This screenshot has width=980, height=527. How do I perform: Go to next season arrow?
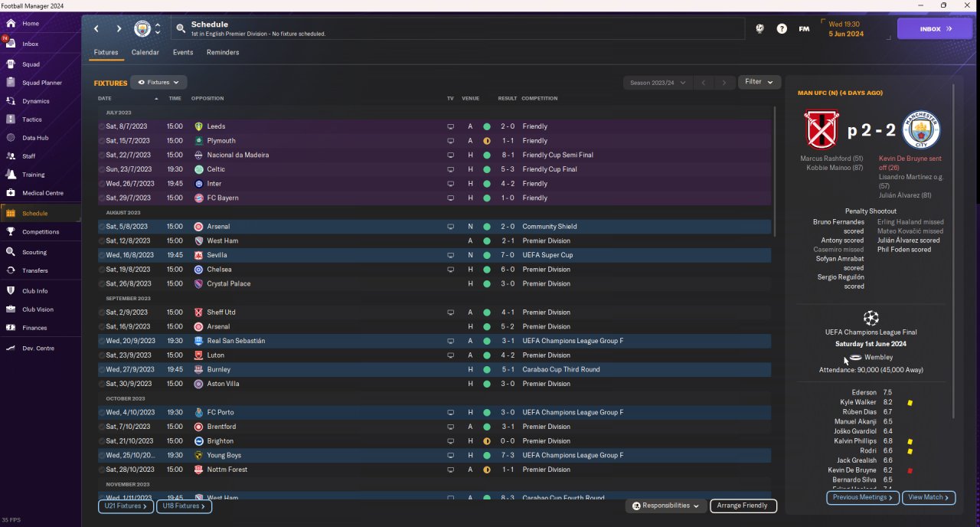pyautogui.click(x=724, y=82)
